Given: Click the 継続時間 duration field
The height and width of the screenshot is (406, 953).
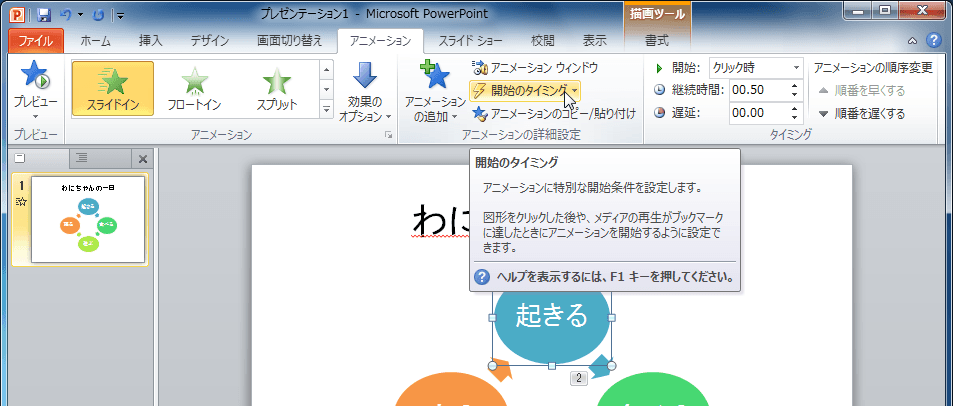Looking at the screenshot, I should click(757, 90).
